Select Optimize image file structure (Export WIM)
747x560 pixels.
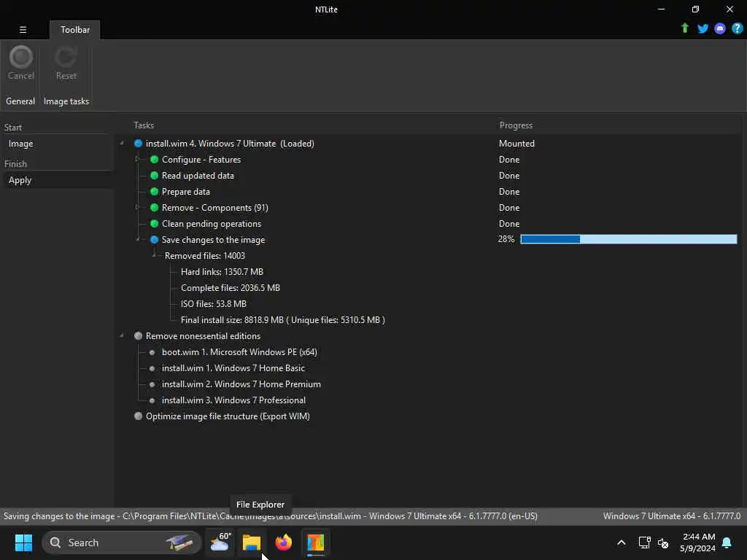(228, 416)
